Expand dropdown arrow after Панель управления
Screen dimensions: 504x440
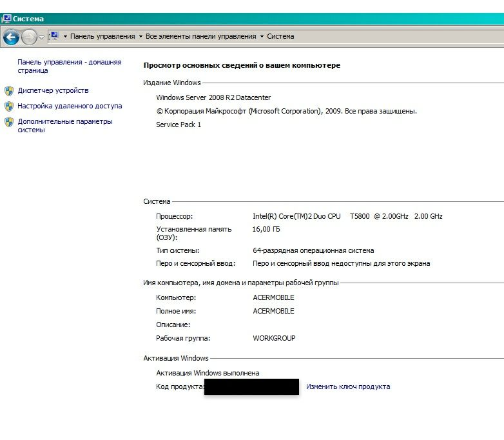coord(141,36)
